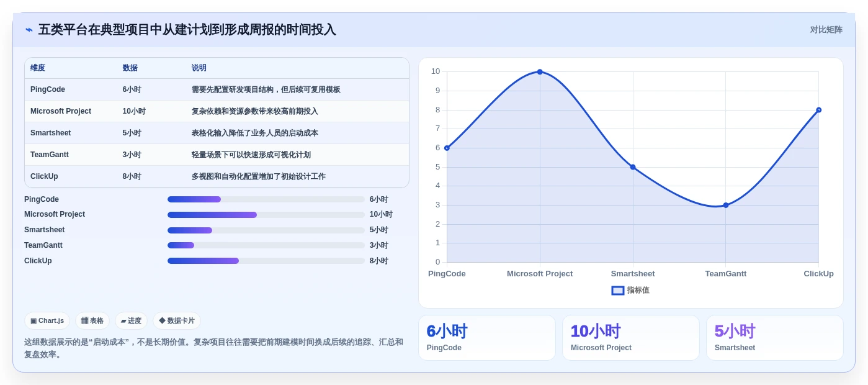Click the chart data point for TeamGantt
Image resolution: width=868 pixels, height=385 pixels.
[726, 205]
